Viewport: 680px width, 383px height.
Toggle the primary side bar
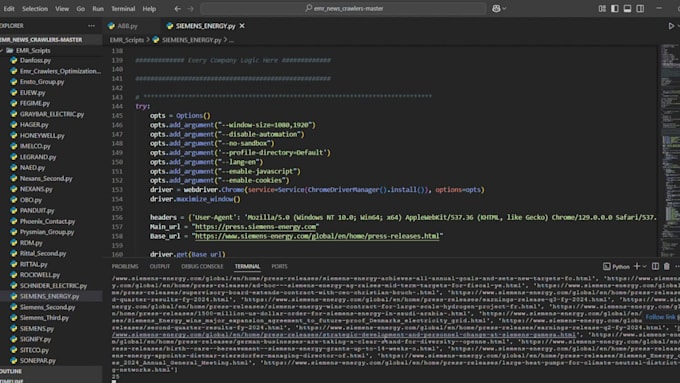coord(615,8)
